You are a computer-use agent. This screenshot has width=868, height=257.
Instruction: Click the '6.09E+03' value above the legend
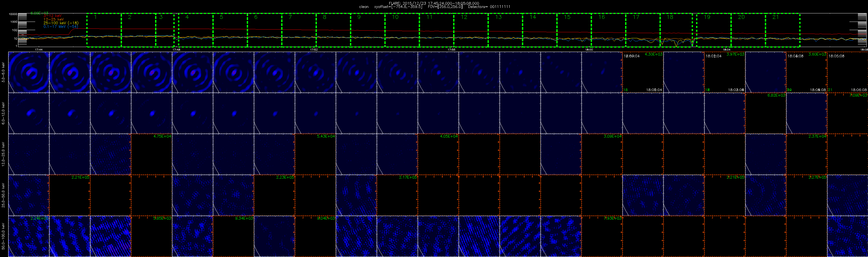click(39, 13)
